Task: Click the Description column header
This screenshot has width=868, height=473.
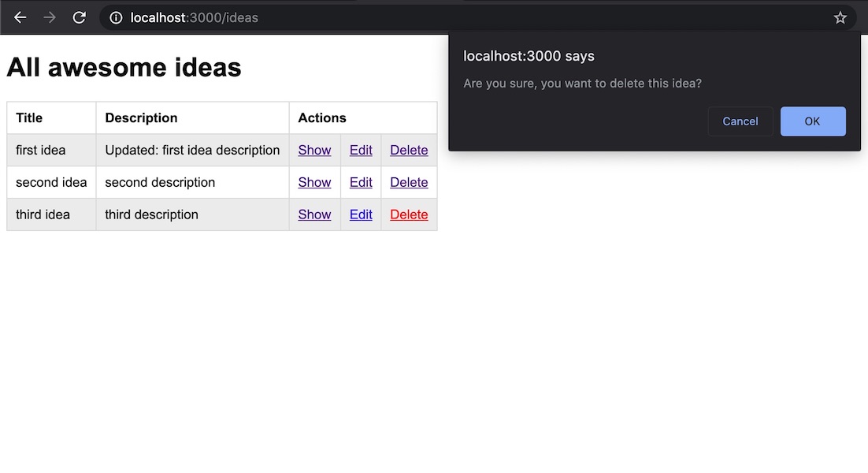Action: (x=141, y=117)
